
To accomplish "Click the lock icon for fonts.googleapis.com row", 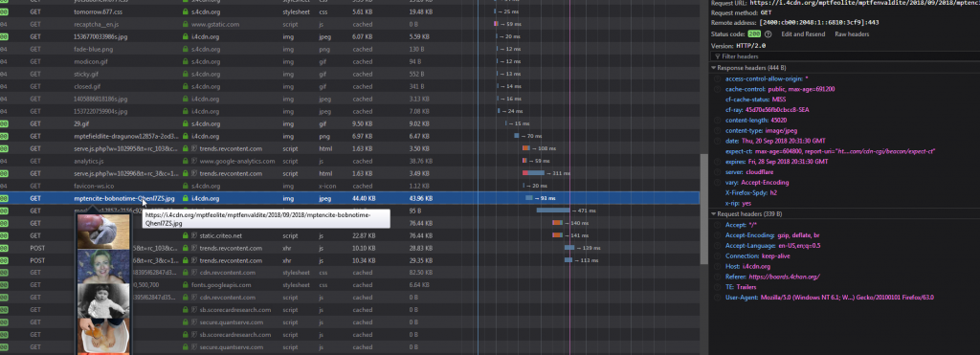I will 185,285.
